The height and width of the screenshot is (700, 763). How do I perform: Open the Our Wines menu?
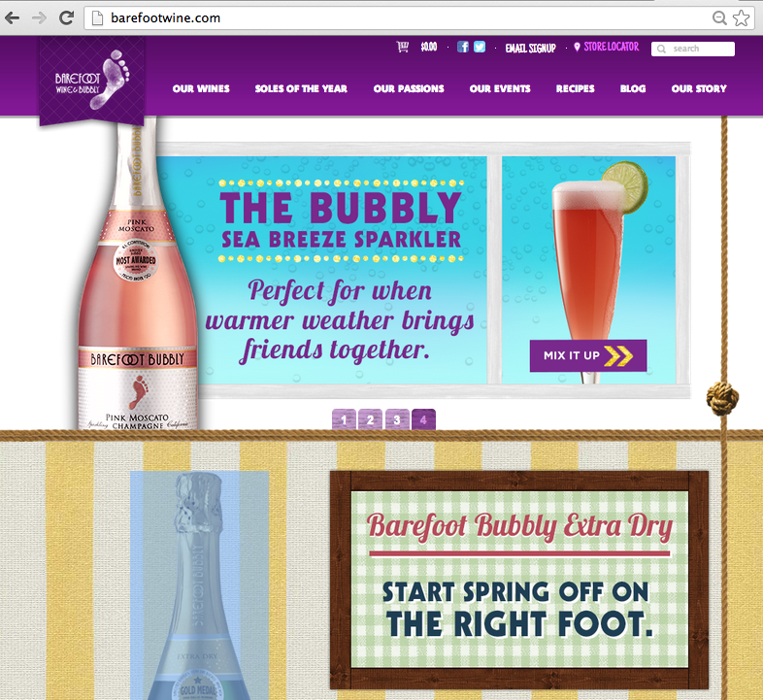201,88
